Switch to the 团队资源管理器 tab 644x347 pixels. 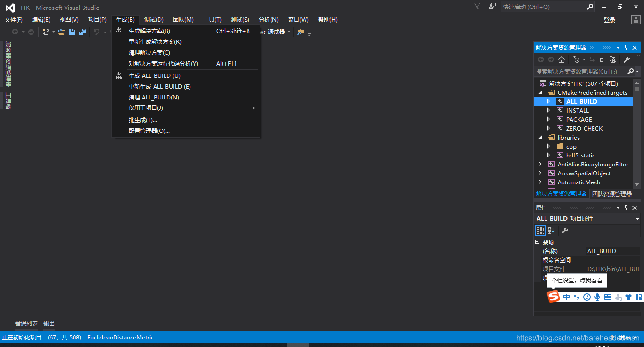(611, 194)
